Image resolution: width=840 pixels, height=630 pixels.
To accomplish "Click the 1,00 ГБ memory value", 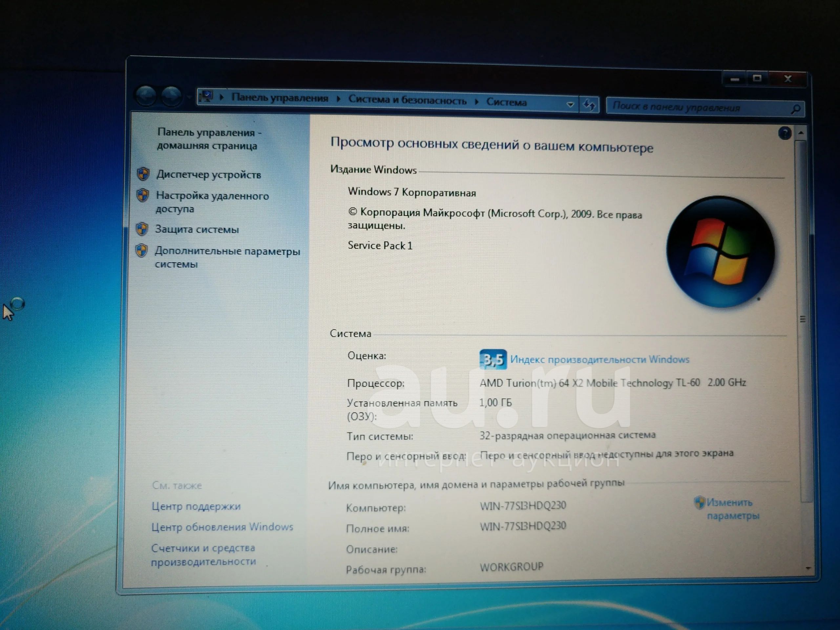I will click(495, 402).
